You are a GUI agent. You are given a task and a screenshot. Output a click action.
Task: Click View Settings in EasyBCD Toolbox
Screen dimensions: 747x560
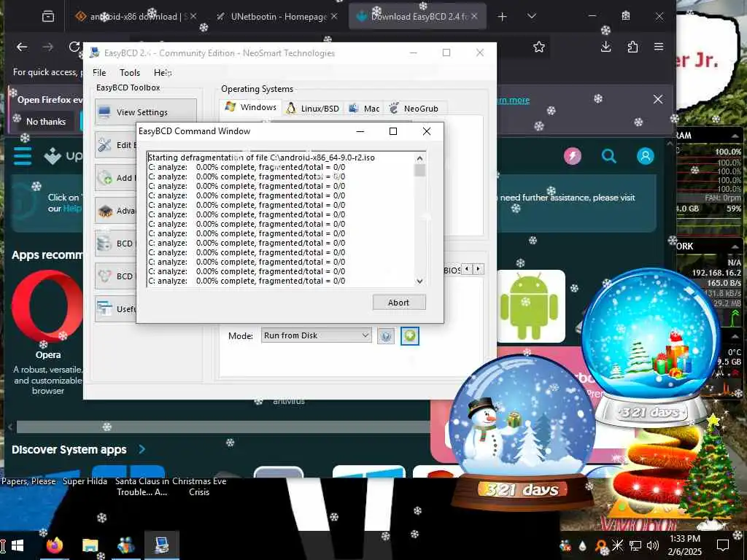(145, 112)
